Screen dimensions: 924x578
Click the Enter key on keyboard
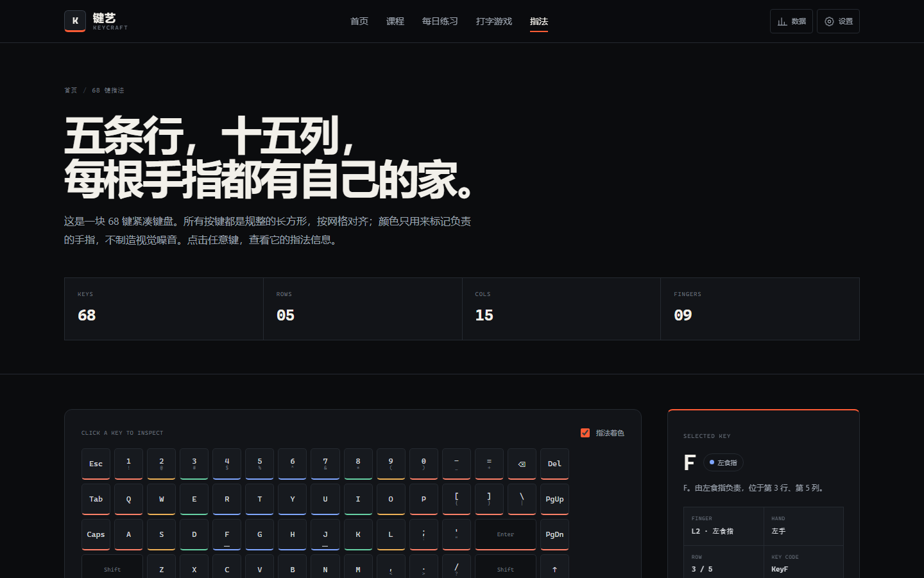[x=506, y=534]
